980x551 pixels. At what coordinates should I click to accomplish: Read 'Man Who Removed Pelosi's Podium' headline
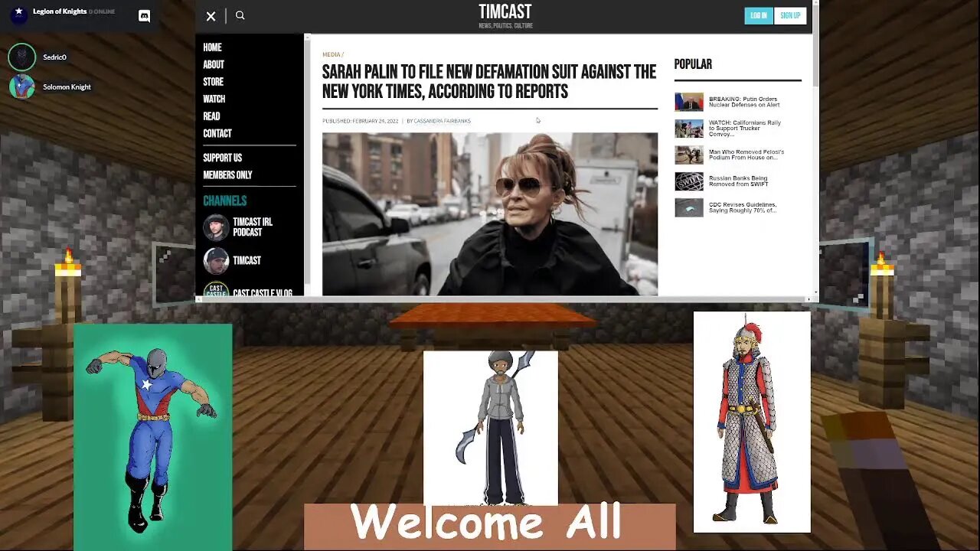746,155
